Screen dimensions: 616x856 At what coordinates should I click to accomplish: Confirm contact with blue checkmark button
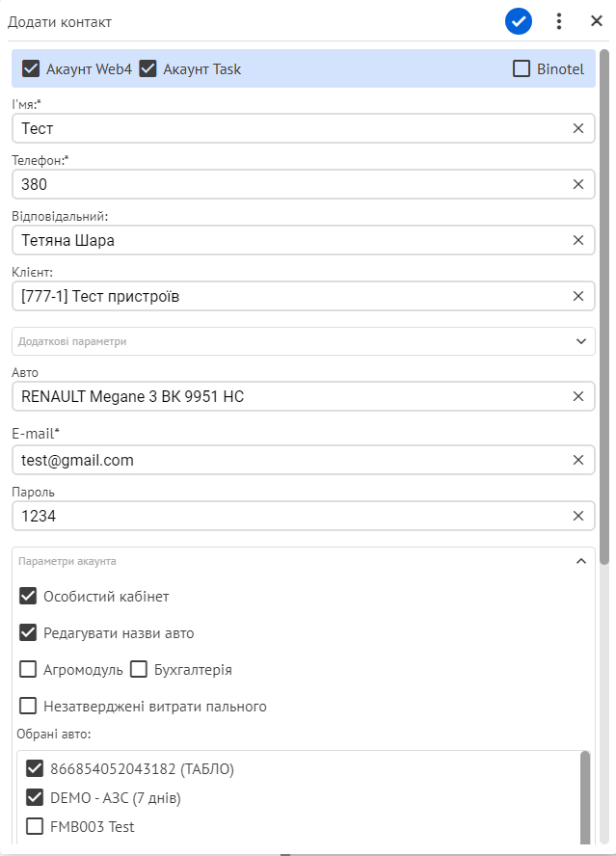coord(519,22)
